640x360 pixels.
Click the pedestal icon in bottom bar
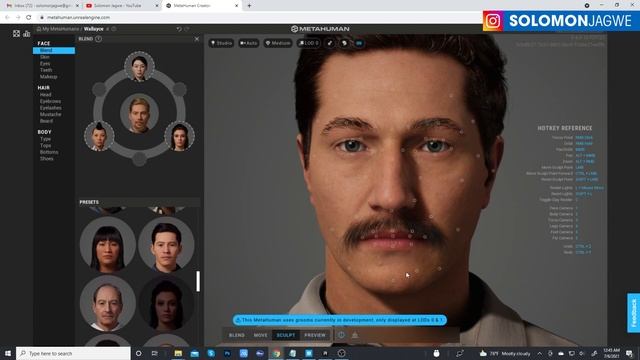355,335
